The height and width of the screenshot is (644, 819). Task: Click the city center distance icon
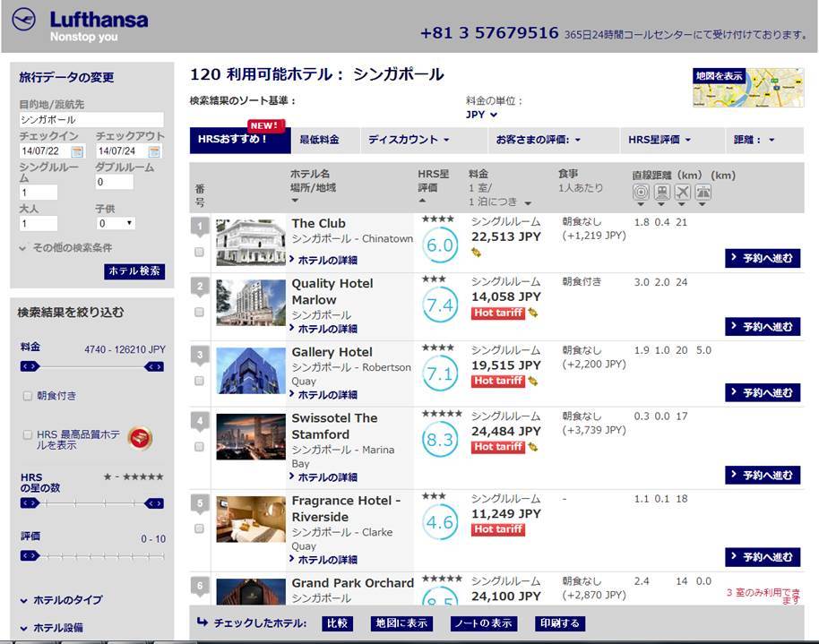[641, 193]
